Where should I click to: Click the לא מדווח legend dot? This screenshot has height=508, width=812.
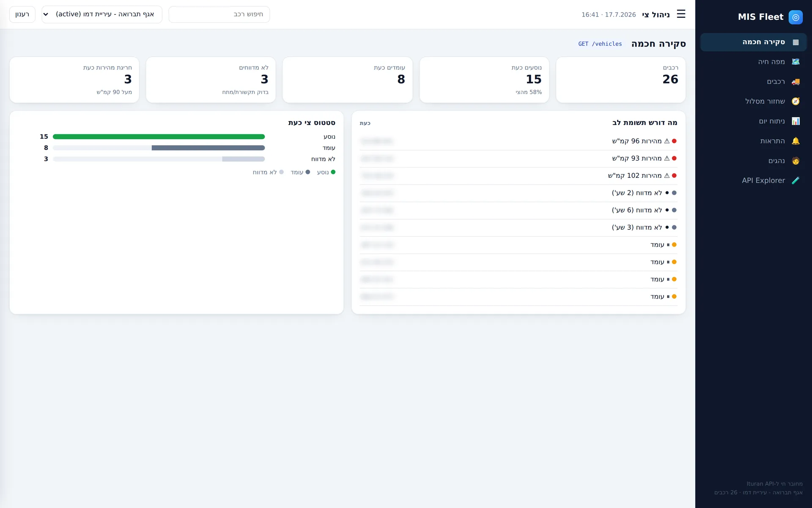(281, 172)
